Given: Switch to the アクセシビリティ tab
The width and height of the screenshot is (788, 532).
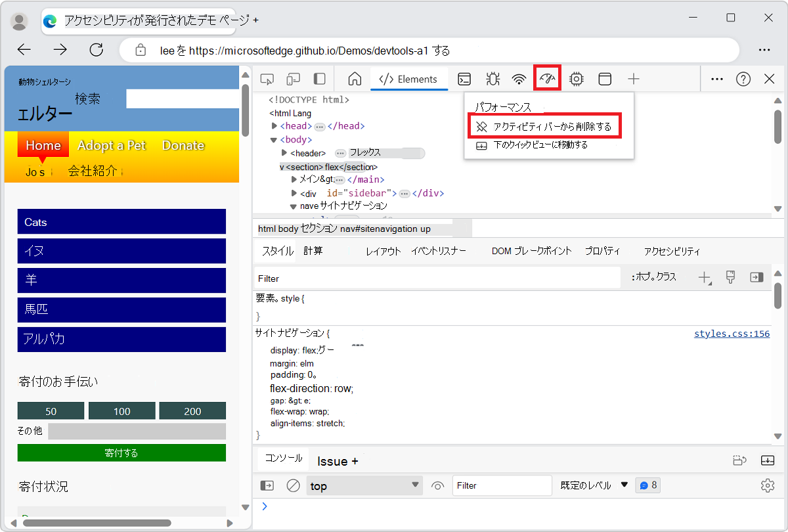Looking at the screenshot, I should point(671,250).
